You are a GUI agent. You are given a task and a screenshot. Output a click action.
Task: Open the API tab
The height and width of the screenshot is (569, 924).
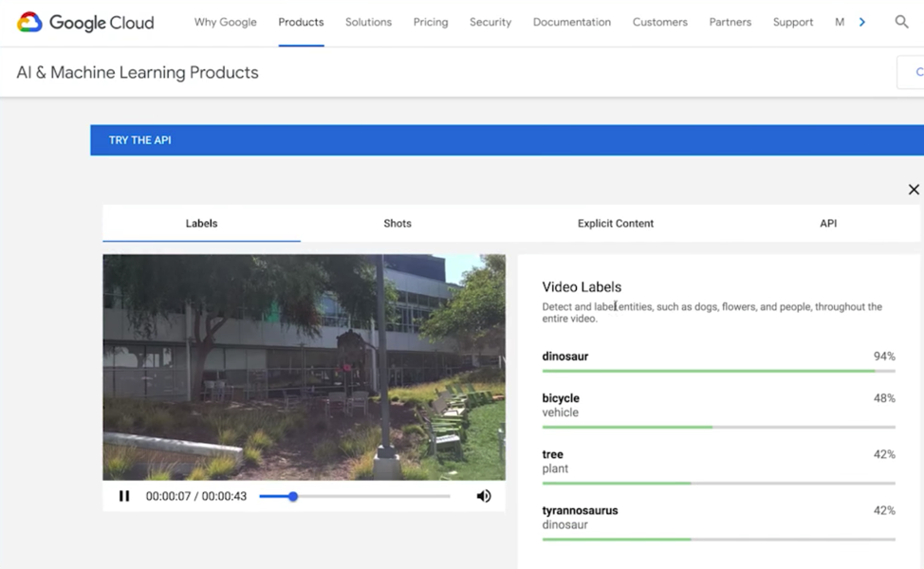pyautogui.click(x=828, y=223)
